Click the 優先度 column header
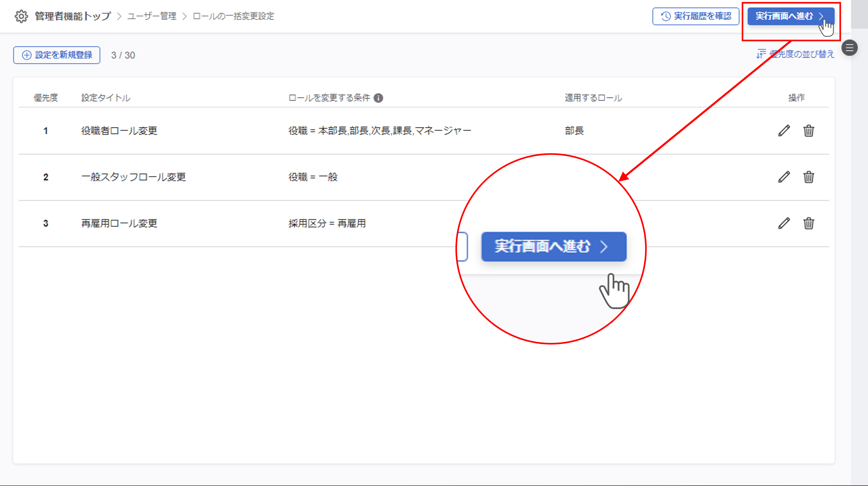Screen dimensions: 868x486 (46, 98)
